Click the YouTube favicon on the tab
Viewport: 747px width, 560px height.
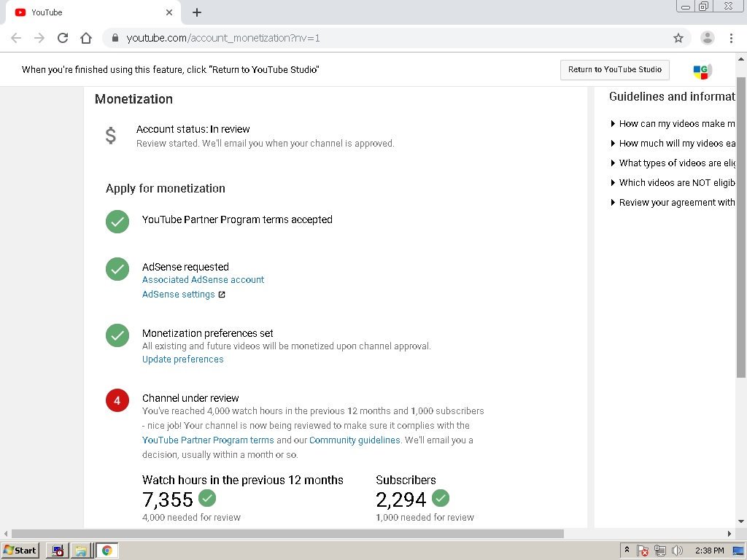click(20, 12)
